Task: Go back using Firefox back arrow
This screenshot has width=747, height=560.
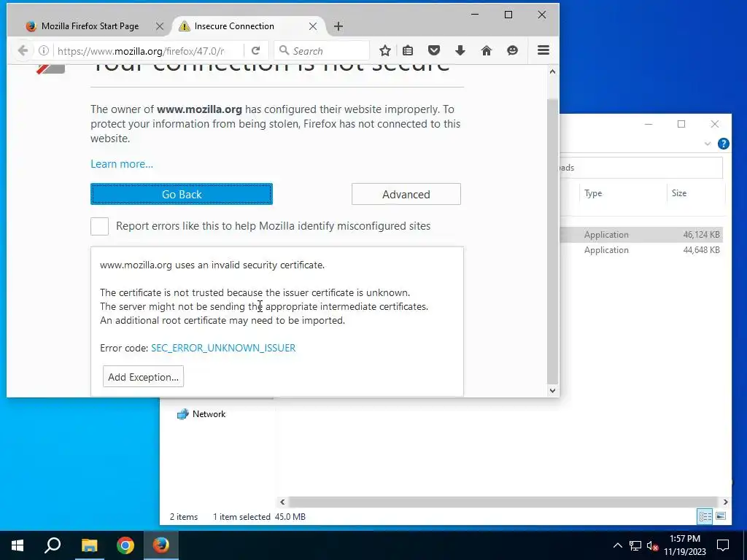Action: (x=23, y=50)
